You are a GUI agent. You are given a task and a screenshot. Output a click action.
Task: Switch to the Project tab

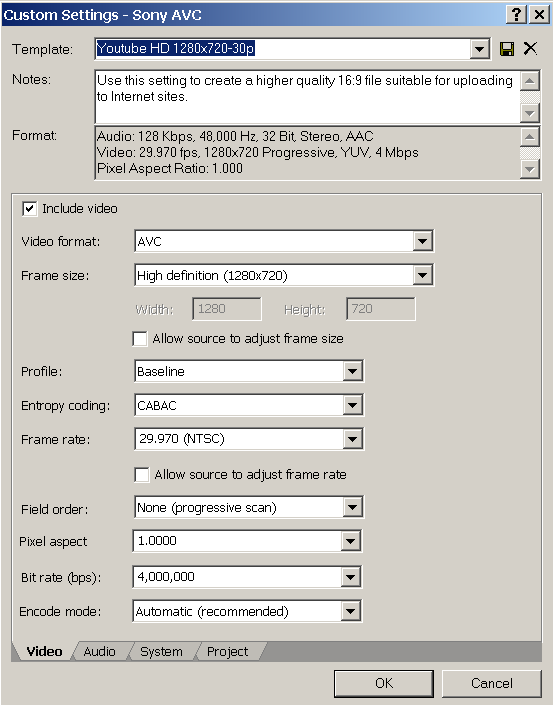point(227,651)
